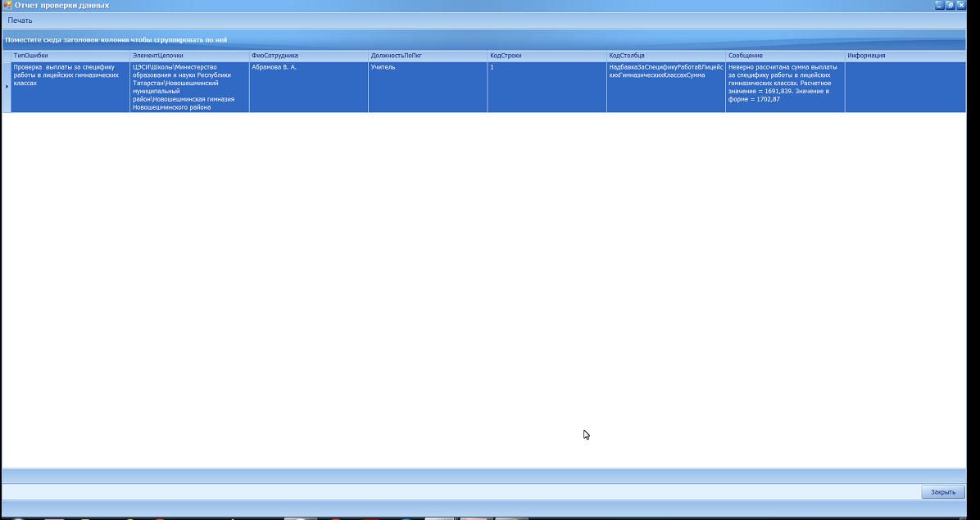Select the message cell Неверно рассчитана сумма
Screen dimensions: 980x520
click(x=786, y=87)
